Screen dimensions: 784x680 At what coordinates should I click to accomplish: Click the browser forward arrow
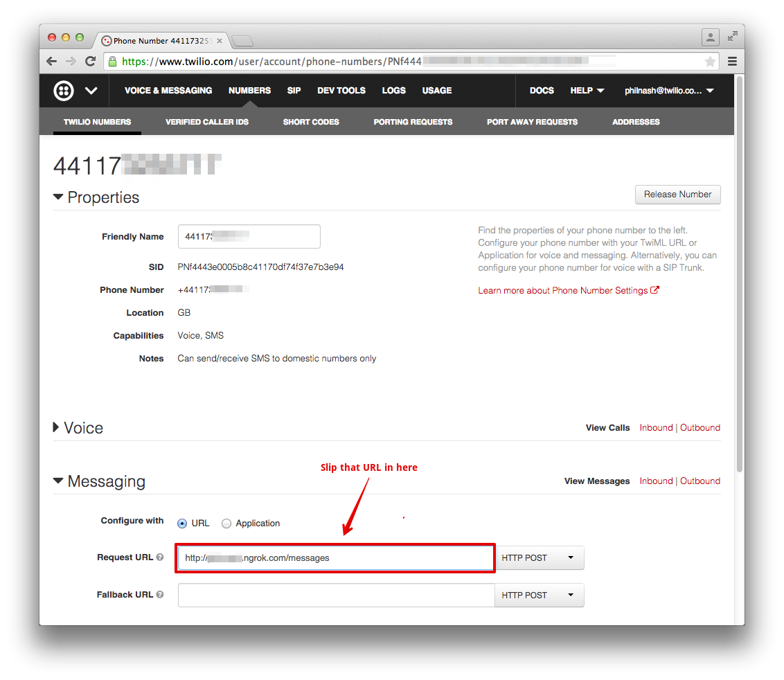click(x=71, y=62)
